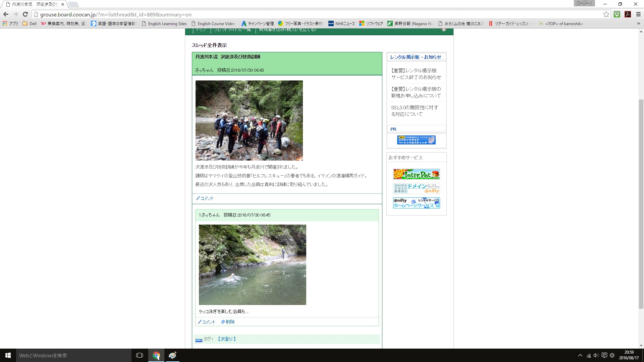
Task: Open the フリー写真・イラスト素材 bookmark
Action: 301,23
